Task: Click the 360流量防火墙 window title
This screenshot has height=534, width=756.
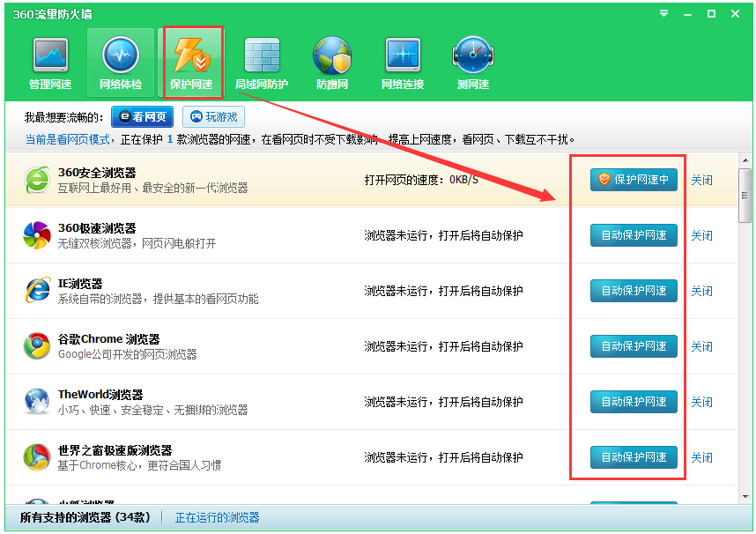Action: coord(52,14)
